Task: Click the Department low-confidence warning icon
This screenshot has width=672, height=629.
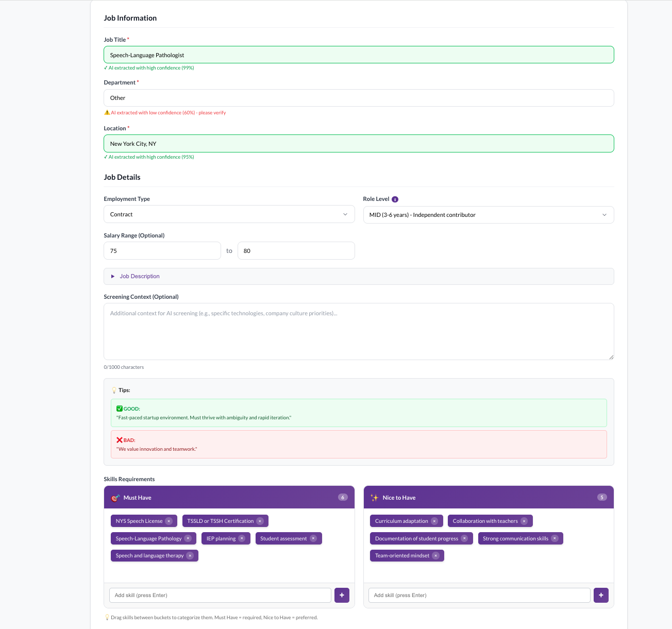Action: (107, 112)
